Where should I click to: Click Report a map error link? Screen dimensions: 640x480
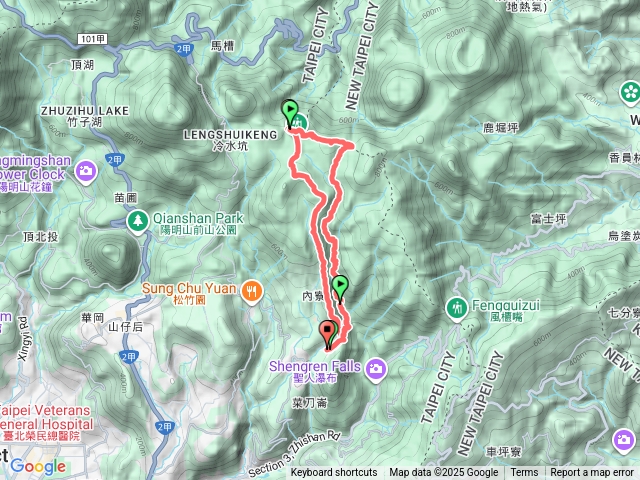click(x=592, y=473)
